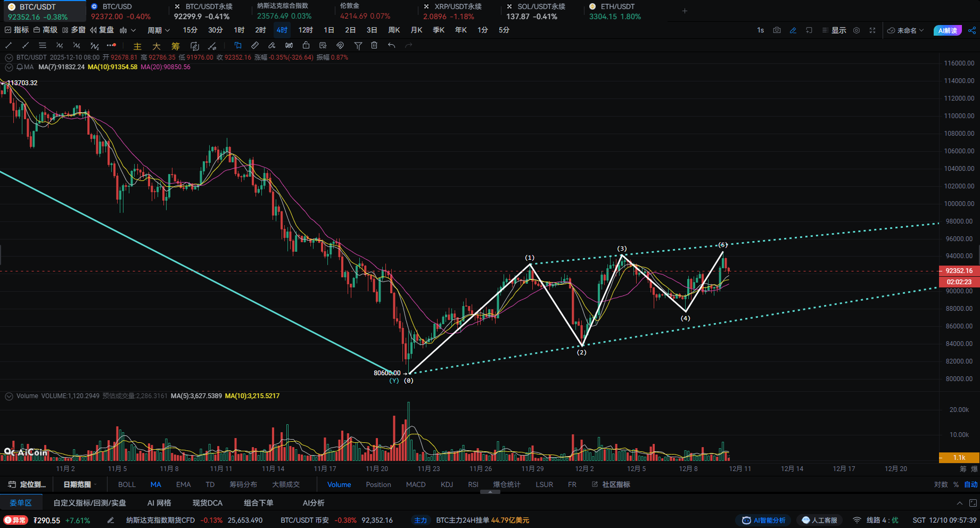Click the bottom panel collapse handle
The height and width of the screenshot is (528, 980).
[490, 492]
